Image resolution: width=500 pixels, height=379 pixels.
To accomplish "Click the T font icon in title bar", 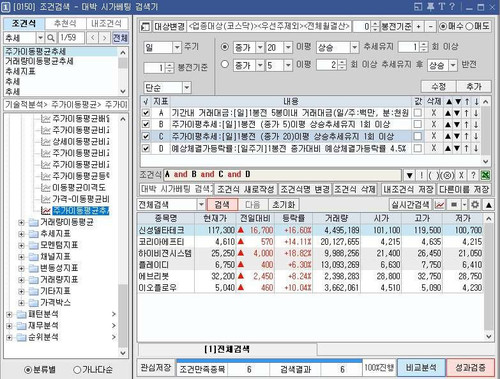I will (x=442, y=6).
